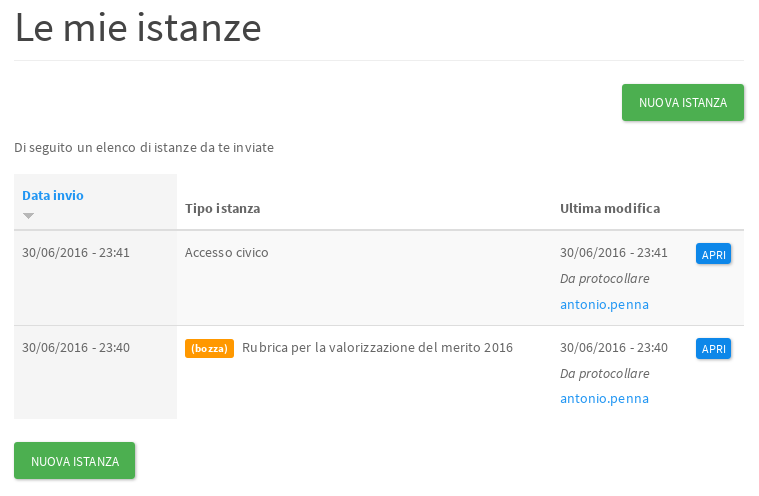Click the 30/06/2016 - 23:41 sent date cell
759x496 pixels.
[x=76, y=253]
